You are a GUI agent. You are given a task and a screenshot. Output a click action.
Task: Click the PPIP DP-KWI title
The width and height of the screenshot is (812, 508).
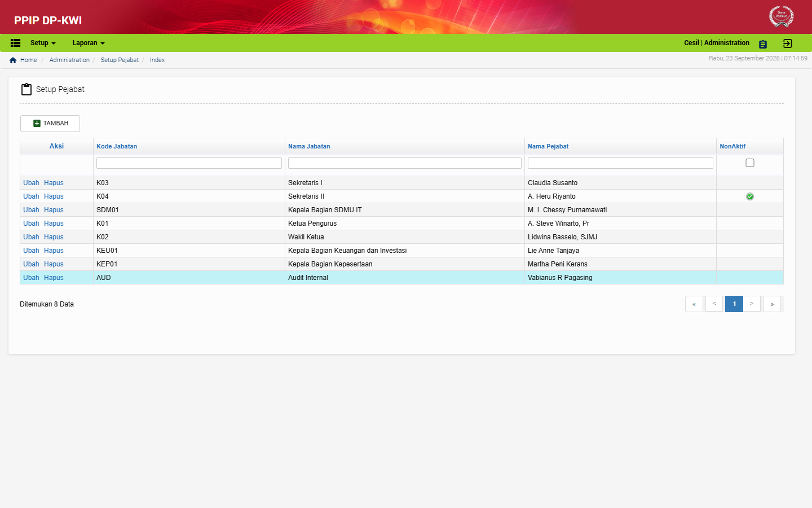48,20
